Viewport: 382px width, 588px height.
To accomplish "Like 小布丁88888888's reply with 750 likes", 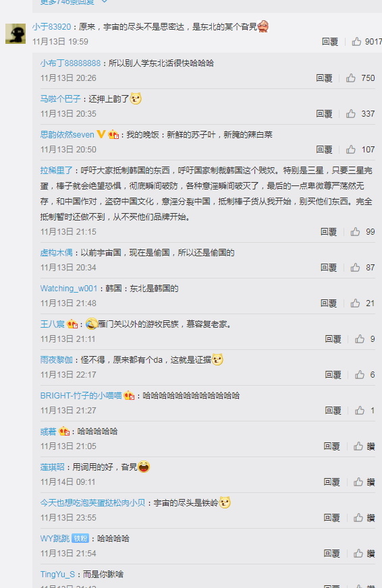I will click(351, 78).
